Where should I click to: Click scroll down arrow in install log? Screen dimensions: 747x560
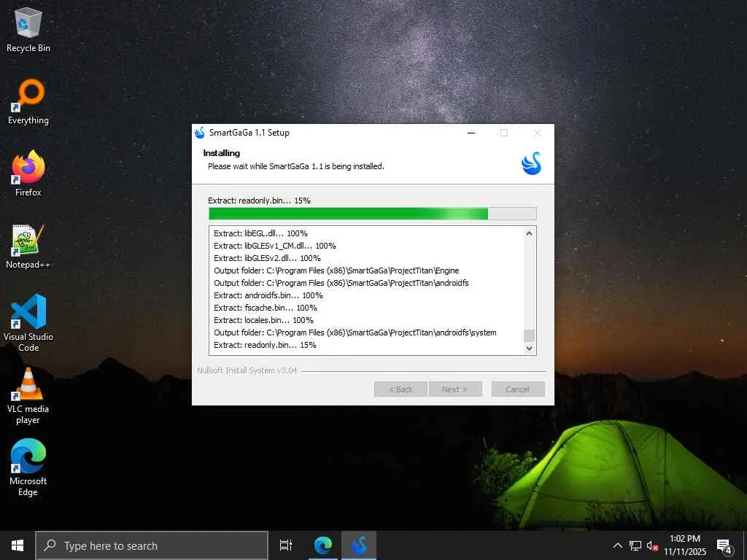coord(530,348)
